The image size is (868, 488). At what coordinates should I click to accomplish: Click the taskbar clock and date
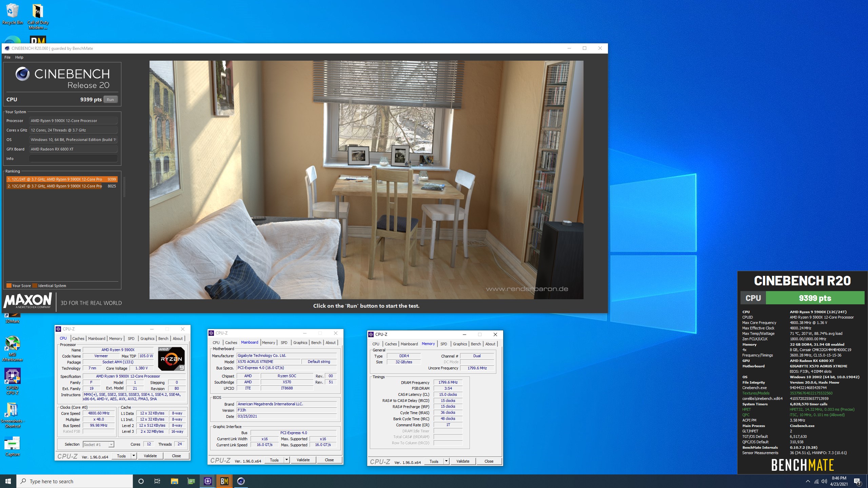(x=839, y=481)
